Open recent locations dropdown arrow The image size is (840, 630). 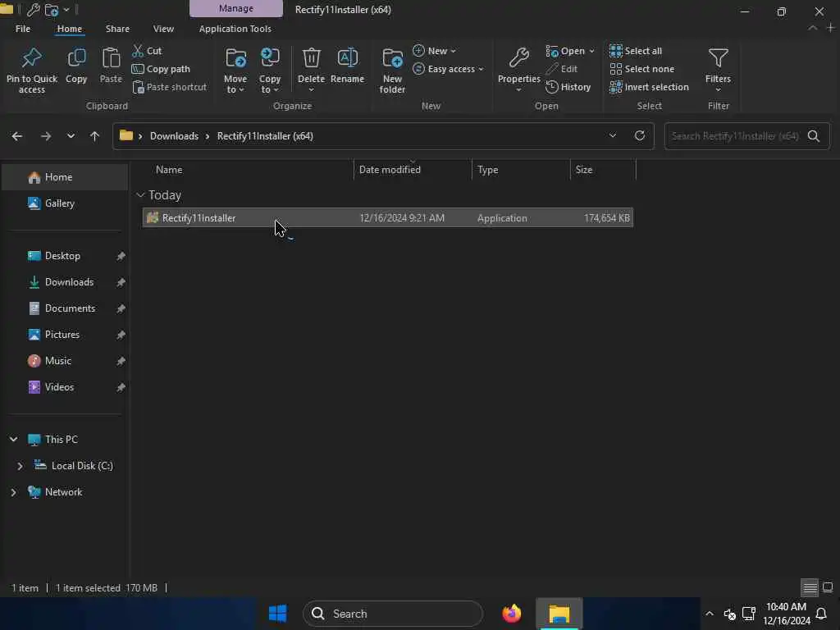[x=71, y=136]
